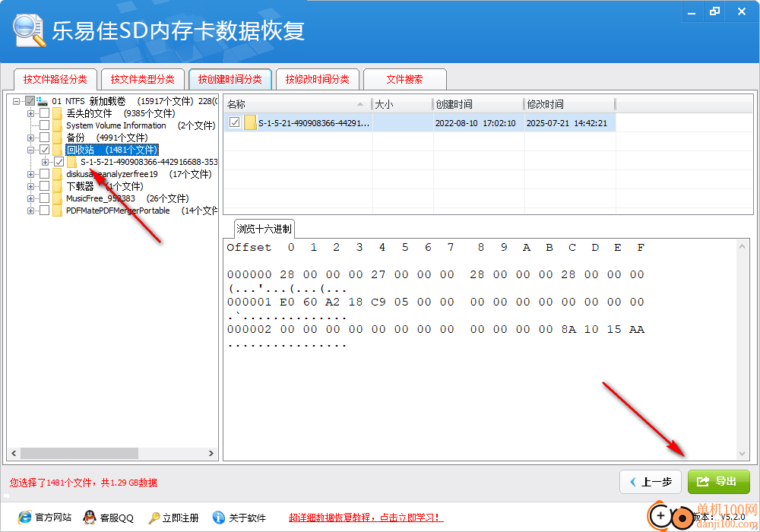The height and width of the screenshot is (532, 760).
Task: Expand the MusicFree_953383 node
Action: [x=30, y=198]
